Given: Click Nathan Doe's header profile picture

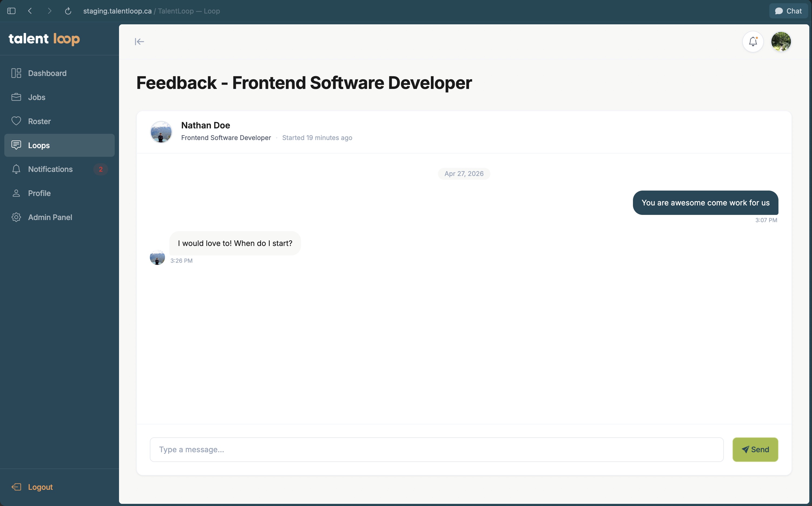Looking at the screenshot, I should click(161, 132).
